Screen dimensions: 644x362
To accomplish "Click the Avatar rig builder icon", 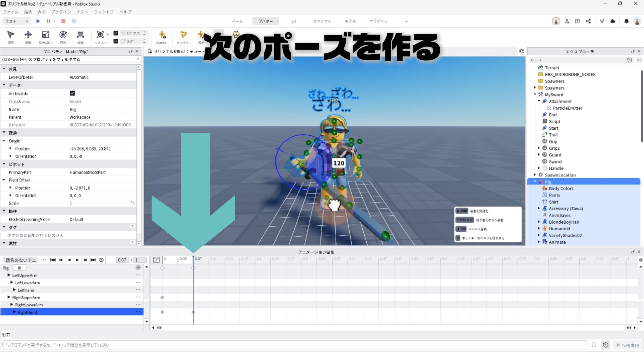I will (x=162, y=35).
